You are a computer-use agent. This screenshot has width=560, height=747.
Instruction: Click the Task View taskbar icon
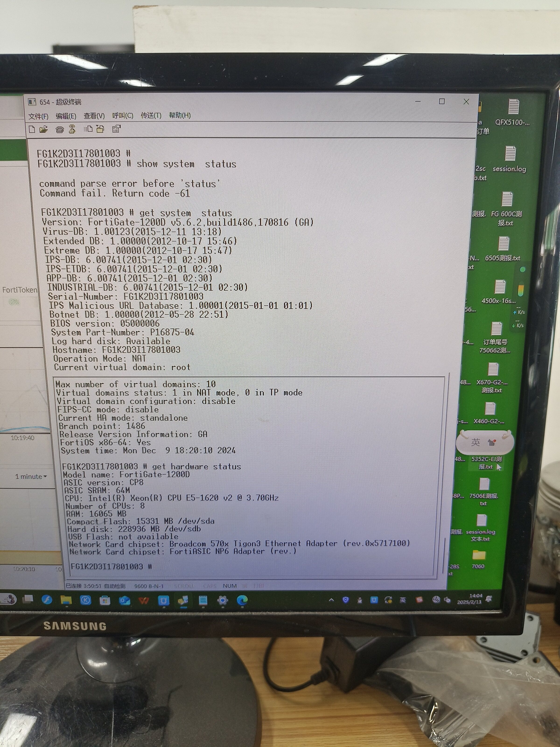coord(28,599)
